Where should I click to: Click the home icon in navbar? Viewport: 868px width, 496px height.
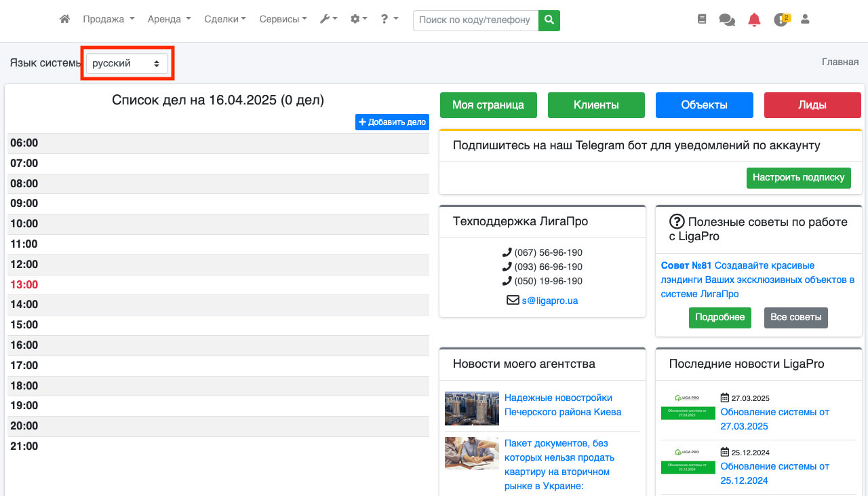point(65,20)
